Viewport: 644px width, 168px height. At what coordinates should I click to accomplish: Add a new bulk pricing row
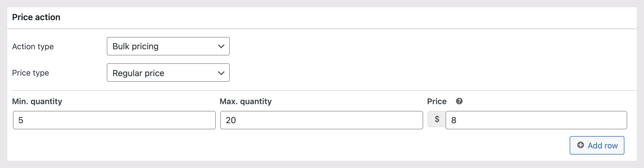click(597, 145)
